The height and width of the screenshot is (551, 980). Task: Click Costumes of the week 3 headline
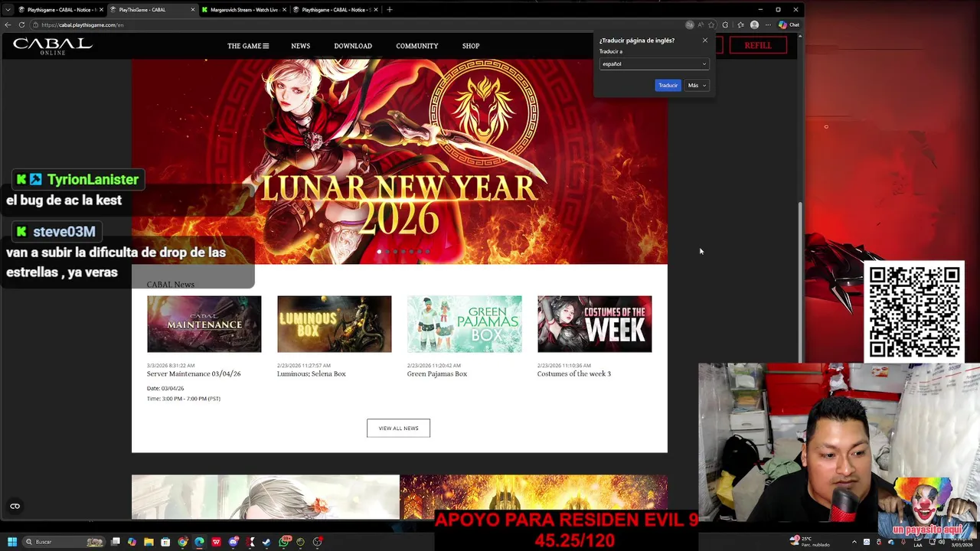573,374
